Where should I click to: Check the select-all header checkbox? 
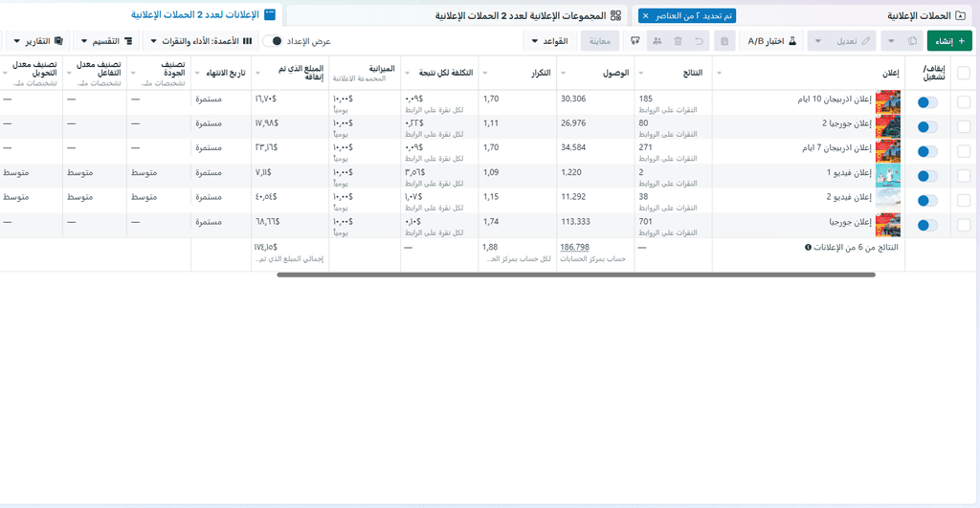point(964,73)
